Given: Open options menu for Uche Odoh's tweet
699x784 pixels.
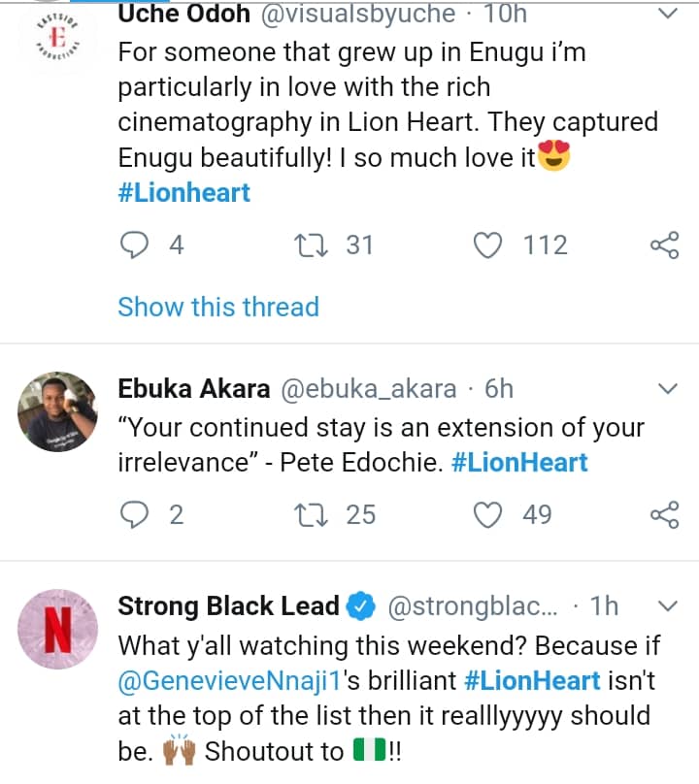Looking at the screenshot, I should [x=668, y=15].
